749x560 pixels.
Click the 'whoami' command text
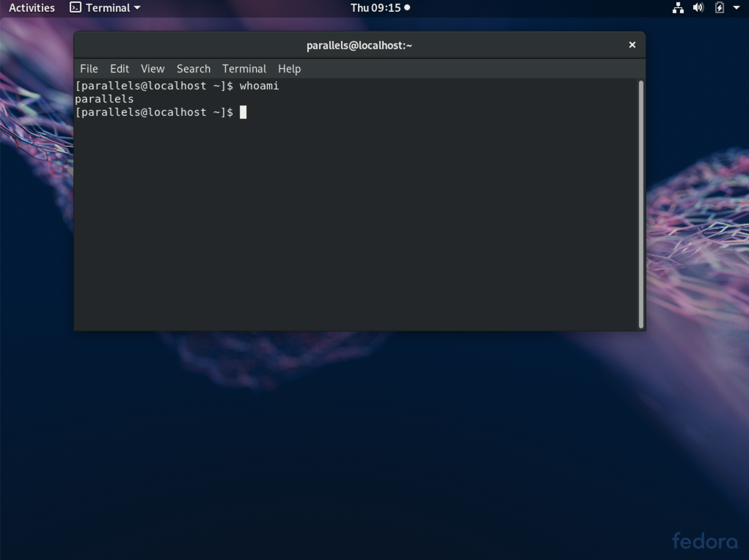click(x=259, y=86)
